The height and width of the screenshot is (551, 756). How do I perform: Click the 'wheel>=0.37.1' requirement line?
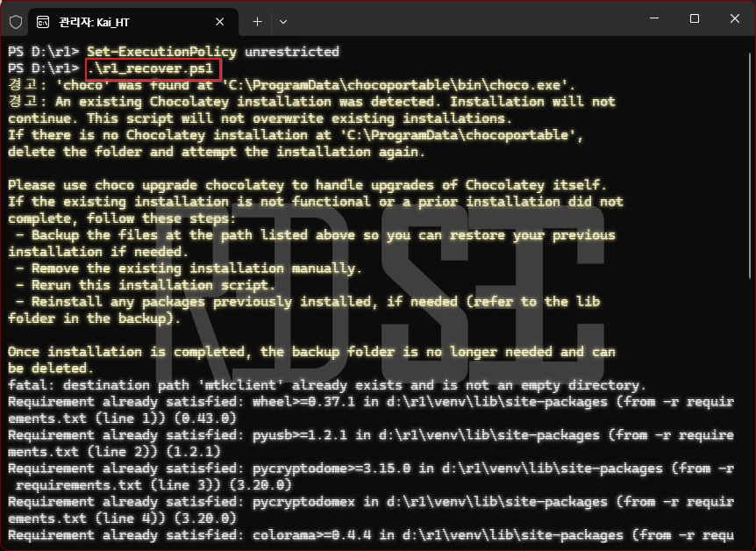(371, 402)
